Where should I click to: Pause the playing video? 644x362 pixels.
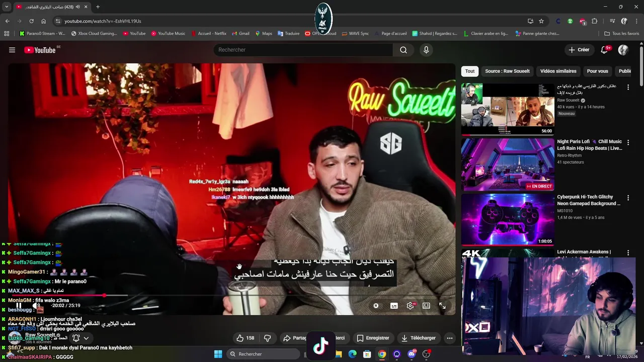(19, 305)
